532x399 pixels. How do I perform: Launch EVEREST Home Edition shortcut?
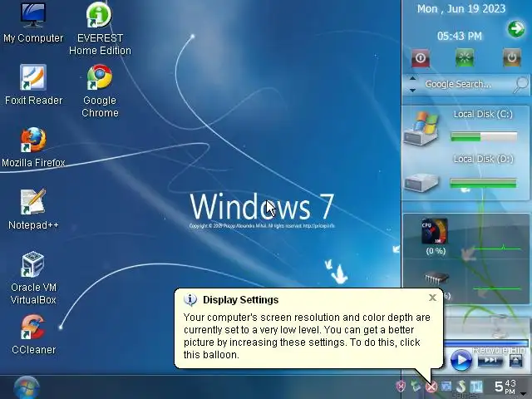pyautogui.click(x=100, y=28)
